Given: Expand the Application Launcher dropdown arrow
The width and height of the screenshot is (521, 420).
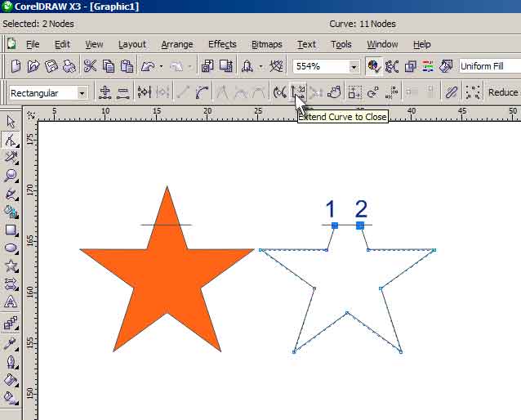Looking at the screenshot, I should (x=261, y=66).
